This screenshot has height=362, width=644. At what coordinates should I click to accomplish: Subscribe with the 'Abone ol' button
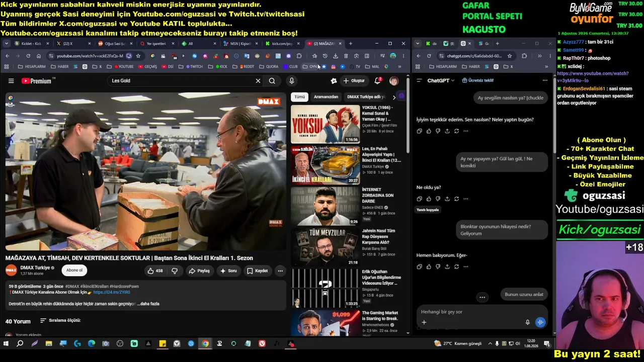tap(74, 270)
